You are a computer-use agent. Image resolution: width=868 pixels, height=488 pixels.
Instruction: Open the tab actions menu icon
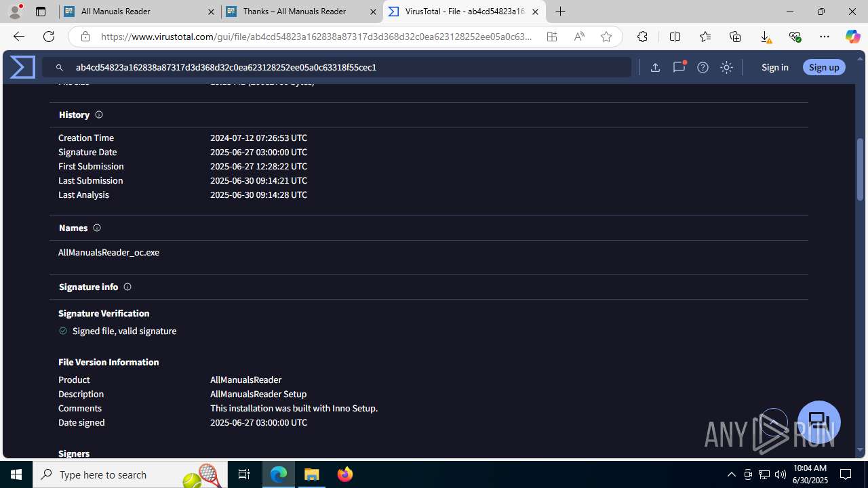coord(41,12)
